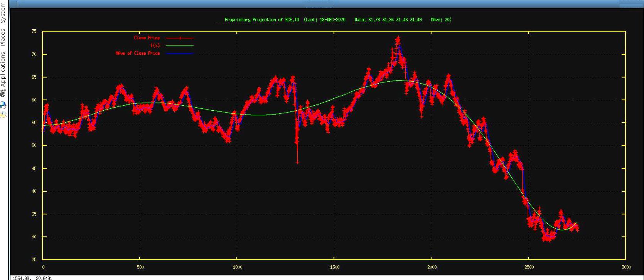The height and width of the screenshot is (280, 644).
Task: Click the sharp downward spike bottom near 46
Action: click(297, 162)
